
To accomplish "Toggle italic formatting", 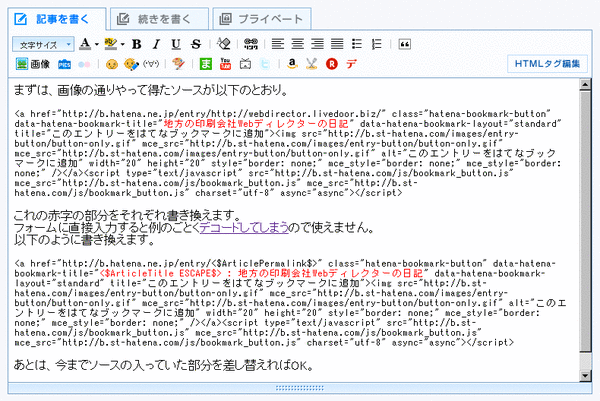I will (x=156, y=44).
